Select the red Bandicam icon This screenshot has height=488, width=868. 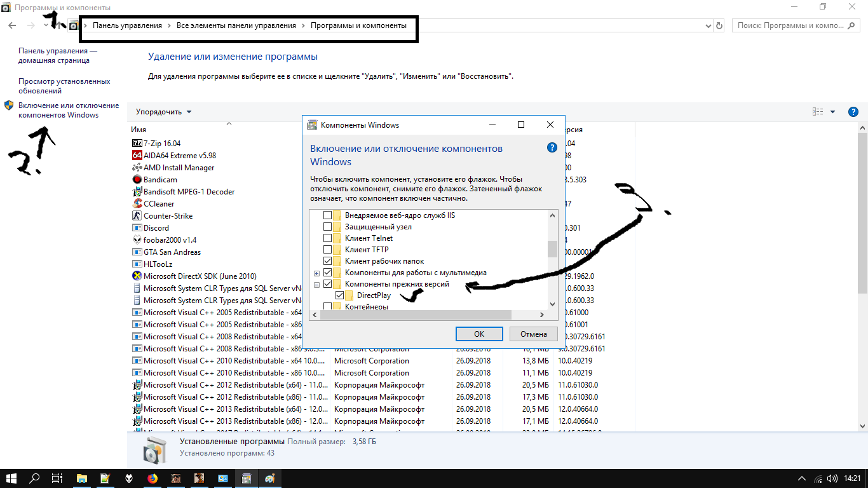(x=137, y=180)
